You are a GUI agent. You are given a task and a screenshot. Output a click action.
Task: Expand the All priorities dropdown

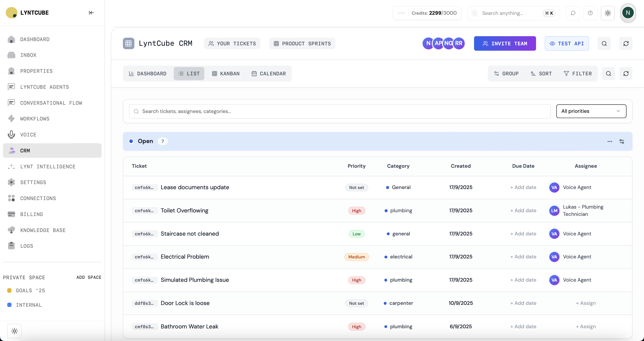click(x=591, y=111)
